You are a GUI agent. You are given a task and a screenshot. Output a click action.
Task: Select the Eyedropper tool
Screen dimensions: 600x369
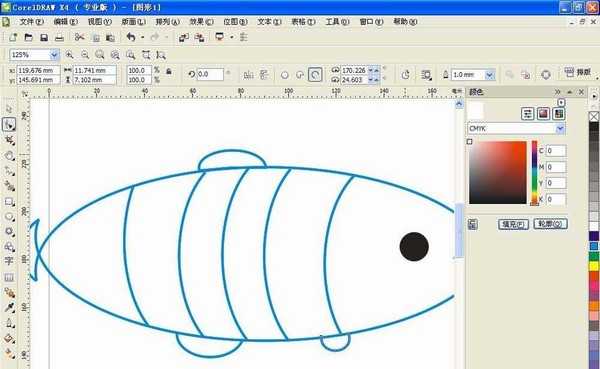[x=9, y=308]
